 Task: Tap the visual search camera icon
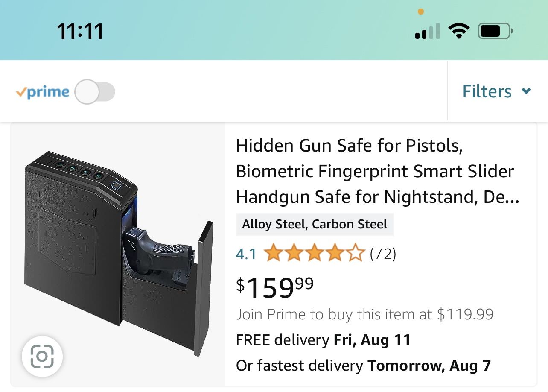coord(42,357)
